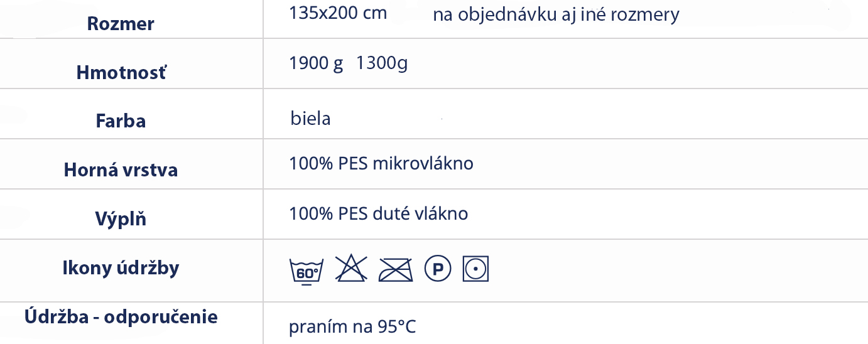Screen dimensions: 868x344
Task: Click the praním na 95°C text
Action: click(x=352, y=327)
